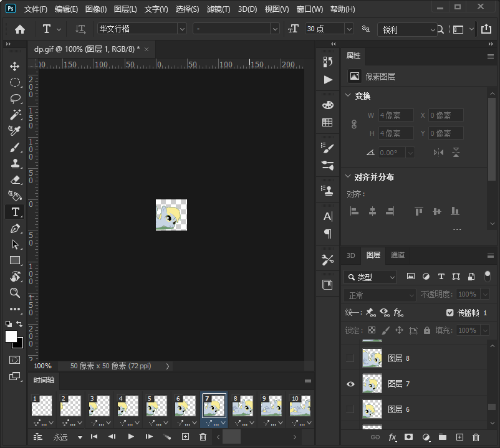Select the Move tool

(15, 66)
